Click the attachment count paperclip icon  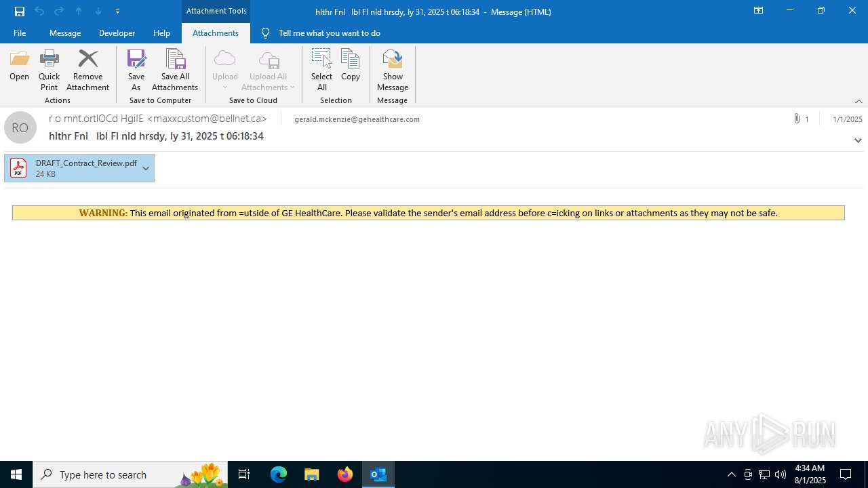tap(797, 119)
